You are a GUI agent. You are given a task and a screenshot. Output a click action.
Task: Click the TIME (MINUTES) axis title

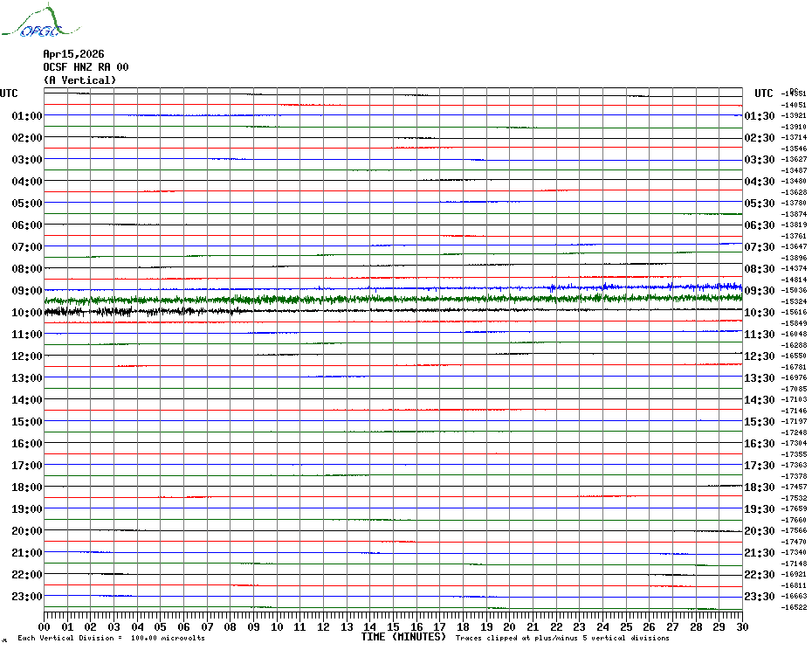pos(403,637)
